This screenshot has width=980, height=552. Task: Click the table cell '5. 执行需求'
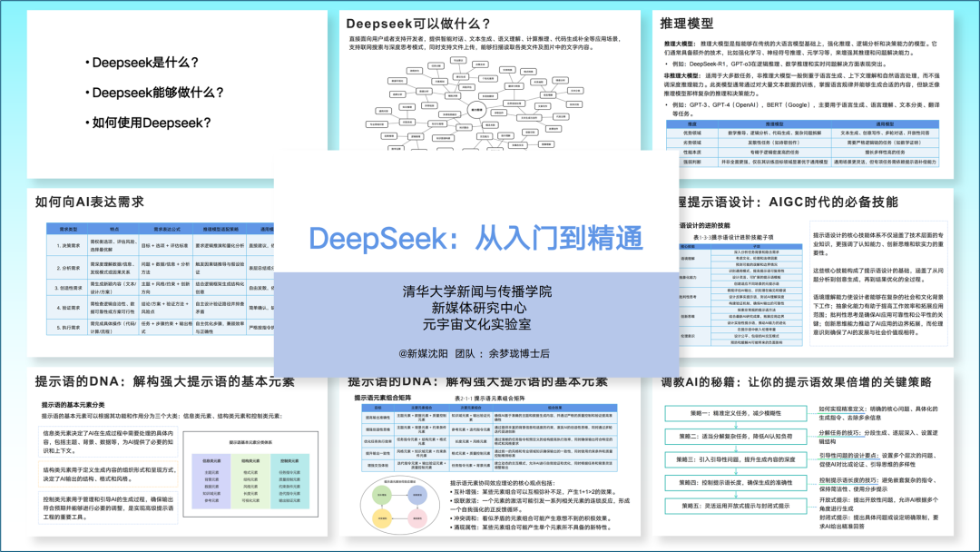pos(67,327)
